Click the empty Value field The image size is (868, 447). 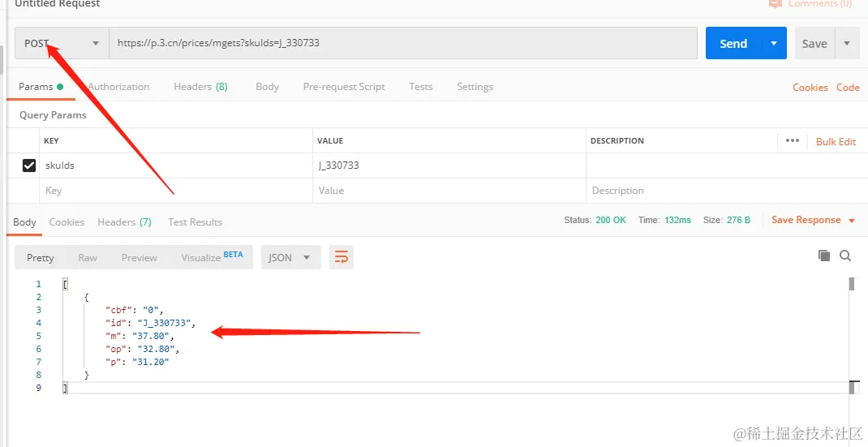(x=449, y=191)
